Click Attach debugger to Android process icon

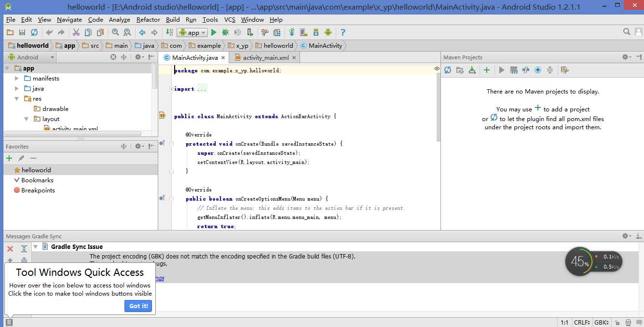click(x=249, y=32)
